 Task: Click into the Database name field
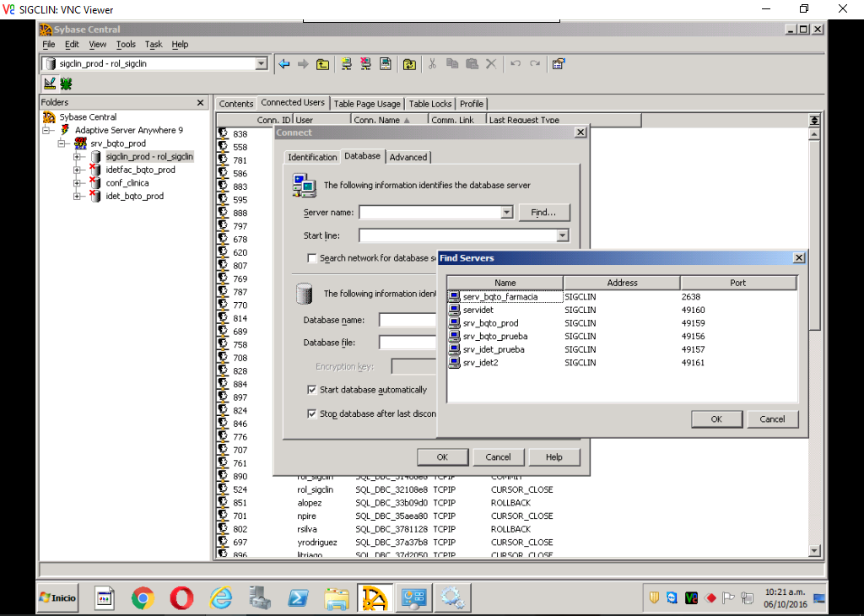tap(408, 320)
